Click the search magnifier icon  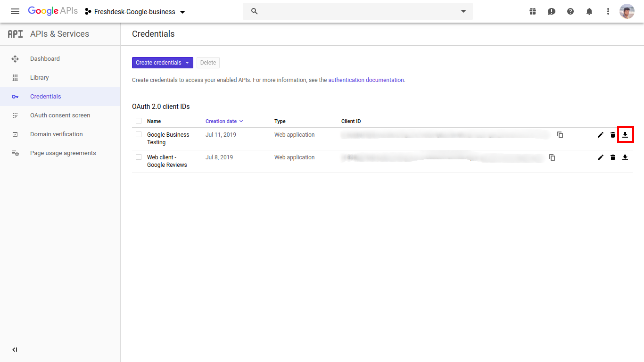click(255, 11)
